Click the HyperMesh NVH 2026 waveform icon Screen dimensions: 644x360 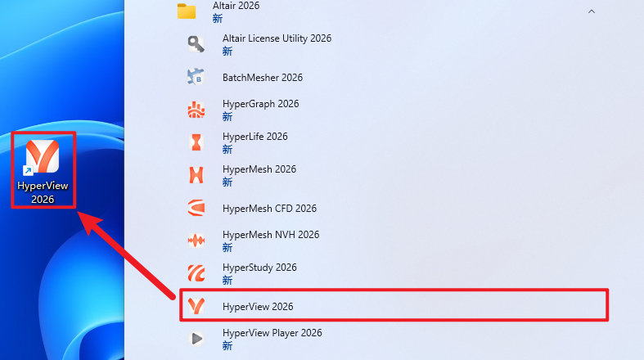coord(196,241)
